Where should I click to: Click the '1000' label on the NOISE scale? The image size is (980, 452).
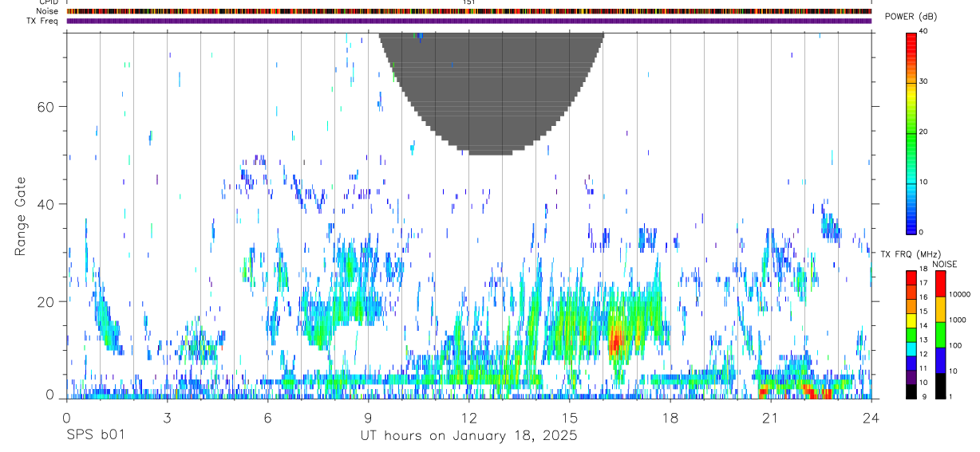(957, 320)
